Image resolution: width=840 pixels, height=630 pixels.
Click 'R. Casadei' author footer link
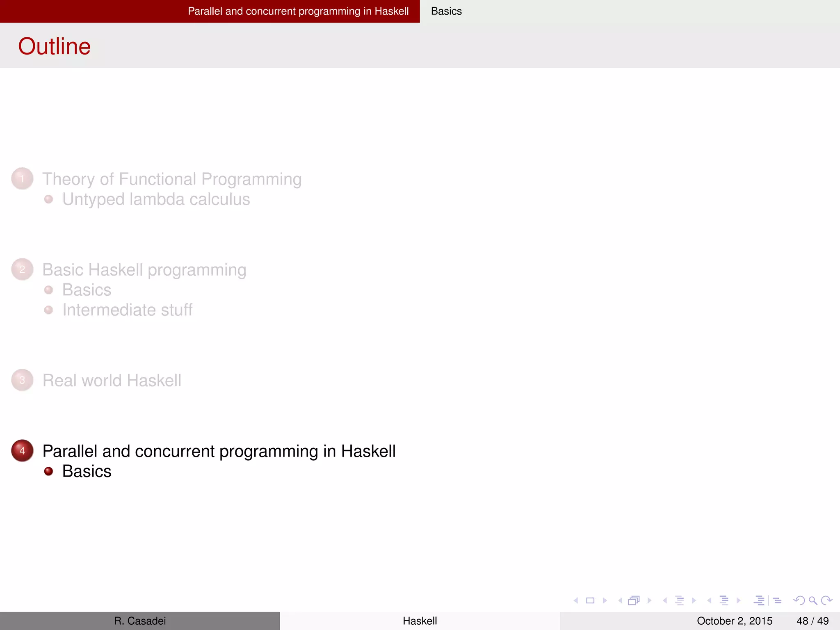coord(140,621)
